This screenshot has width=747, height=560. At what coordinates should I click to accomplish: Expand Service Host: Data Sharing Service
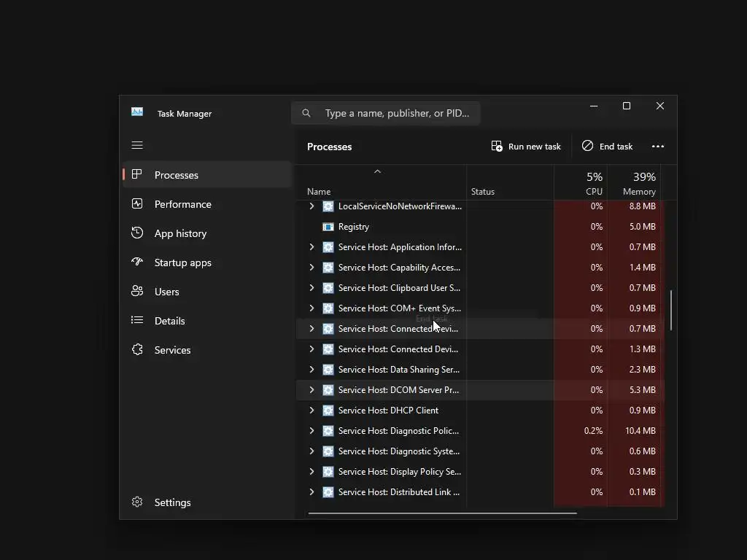click(x=311, y=370)
